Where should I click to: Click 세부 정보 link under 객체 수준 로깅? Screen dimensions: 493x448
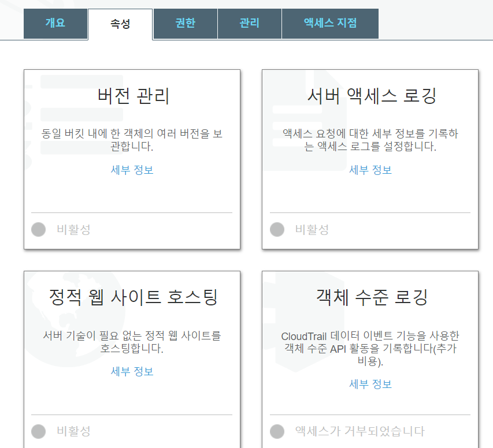pyautogui.click(x=370, y=384)
